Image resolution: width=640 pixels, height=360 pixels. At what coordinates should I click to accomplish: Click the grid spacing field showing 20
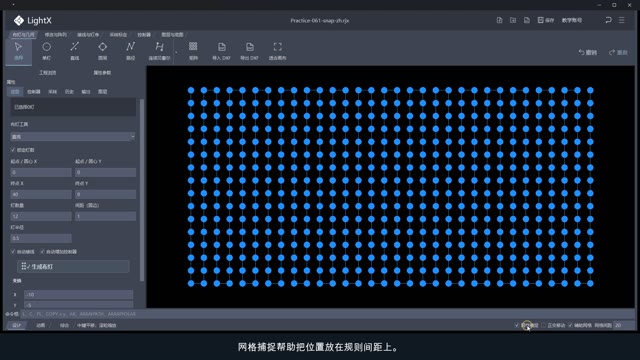coord(623,325)
